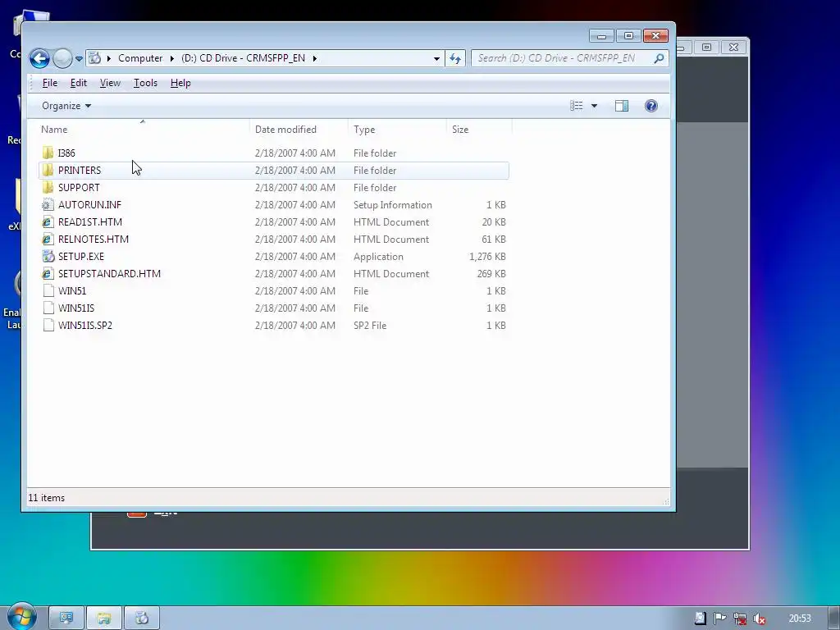Select the WIN51IS file icon
The width and height of the screenshot is (840, 630).
pyautogui.click(x=48, y=308)
